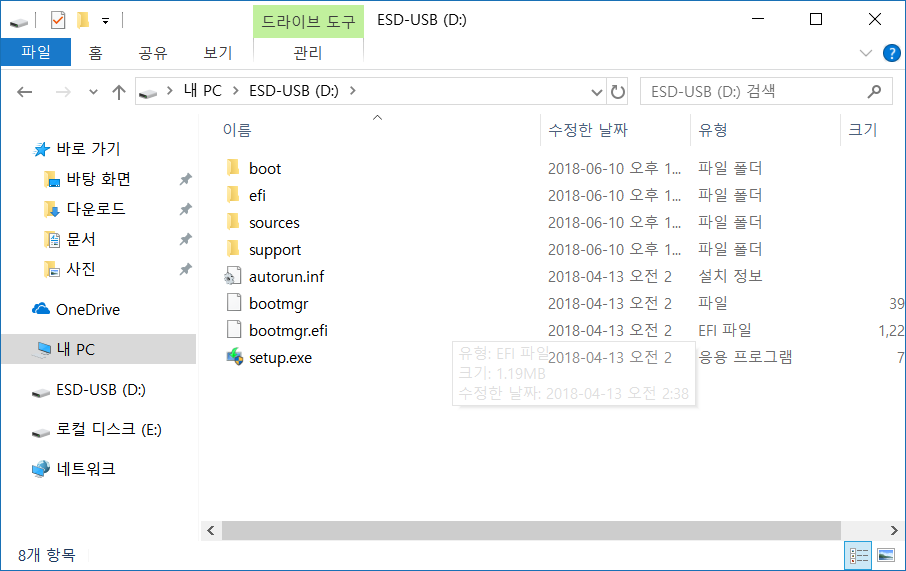906x571 pixels.
Task: Select the 드라이브 도구 contextual tab header
Action: (308, 22)
